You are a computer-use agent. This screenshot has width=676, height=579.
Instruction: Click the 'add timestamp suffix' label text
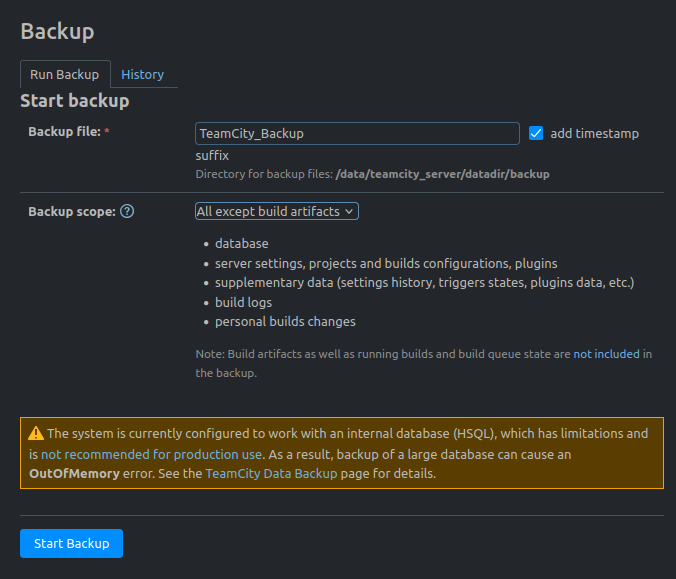tap(594, 133)
